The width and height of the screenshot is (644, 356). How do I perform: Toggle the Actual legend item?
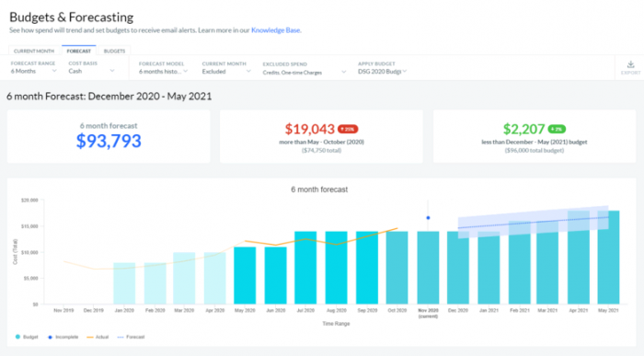coord(98,337)
